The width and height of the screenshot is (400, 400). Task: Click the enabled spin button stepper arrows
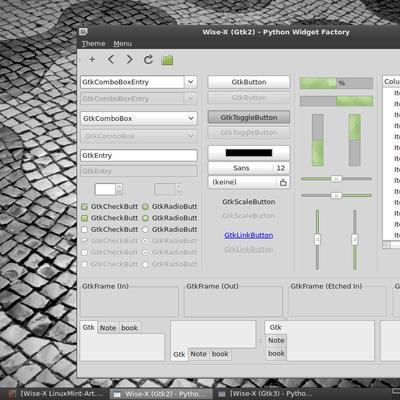click(119, 189)
